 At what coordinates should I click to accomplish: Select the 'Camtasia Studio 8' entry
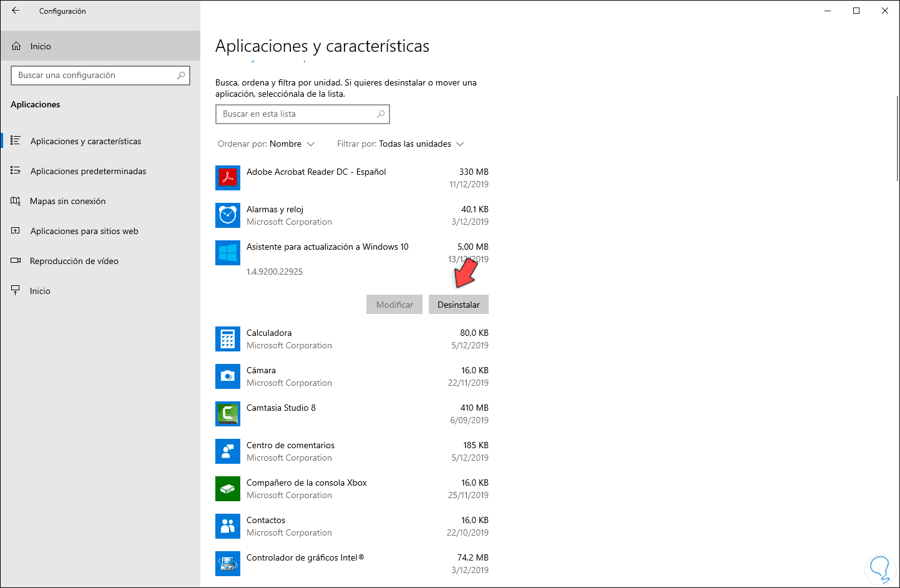[281, 408]
